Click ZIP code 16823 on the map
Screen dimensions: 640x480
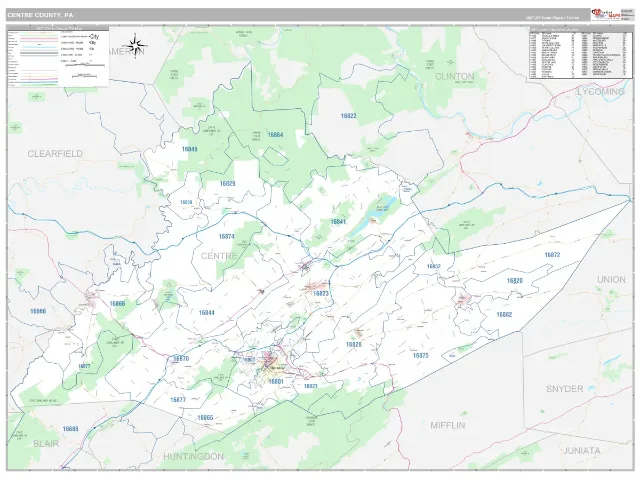click(x=321, y=293)
